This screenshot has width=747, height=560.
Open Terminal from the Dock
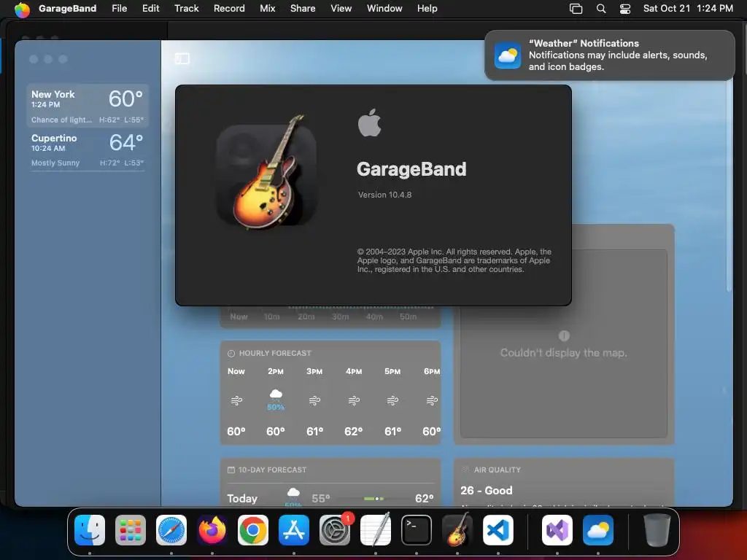coord(417,530)
